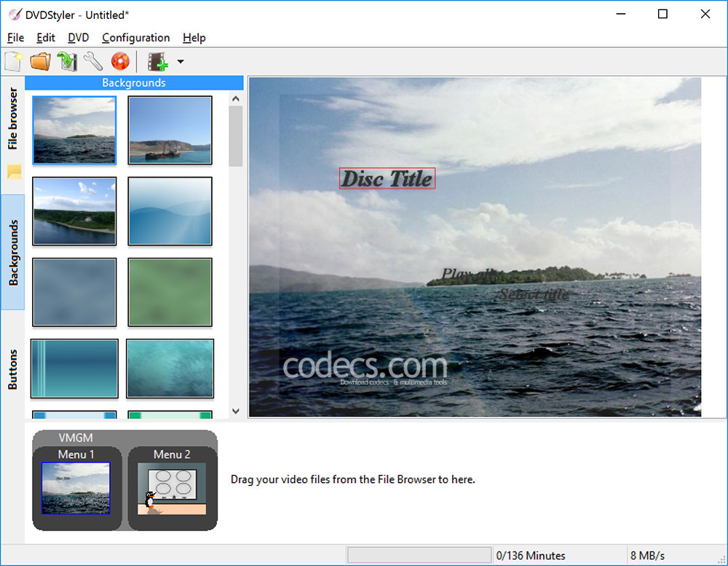The height and width of the screenshot is (566, 728).
Task: Click the disc usage progress bar
Action: 419,555
